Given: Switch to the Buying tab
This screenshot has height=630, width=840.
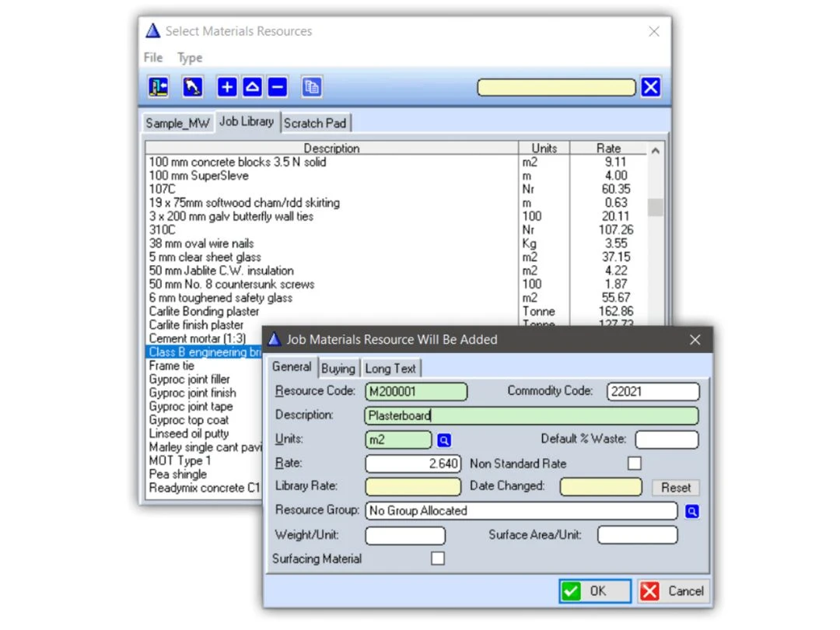Looking at the screenshot, I should (338, 369).
